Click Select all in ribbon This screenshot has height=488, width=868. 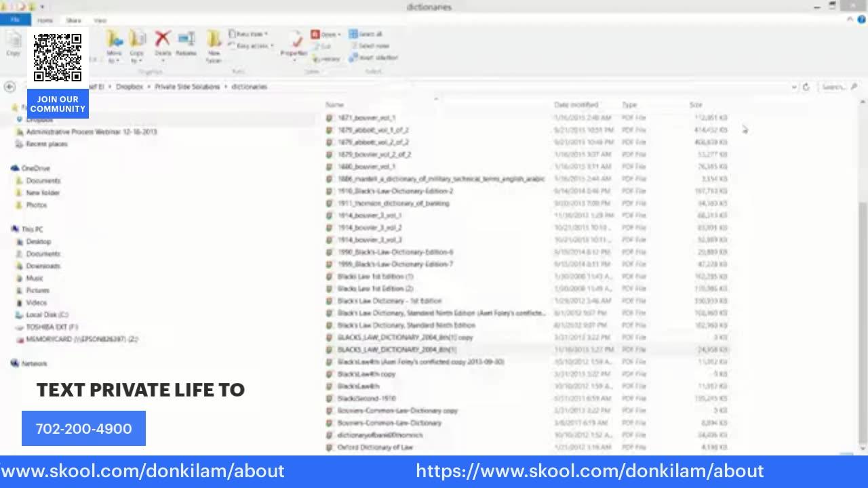(x=366, y=34)
